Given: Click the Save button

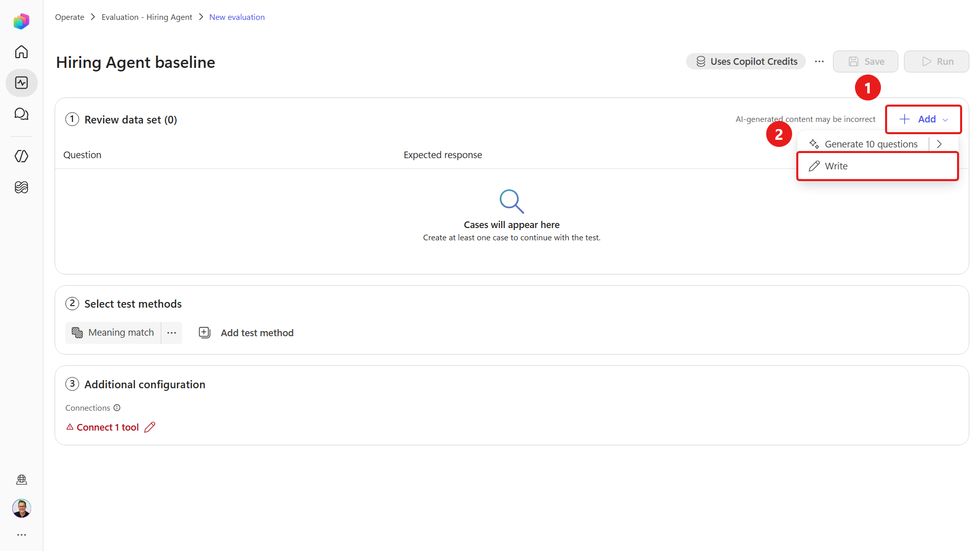Looking at the screenshot, I should tap(866, 61).
